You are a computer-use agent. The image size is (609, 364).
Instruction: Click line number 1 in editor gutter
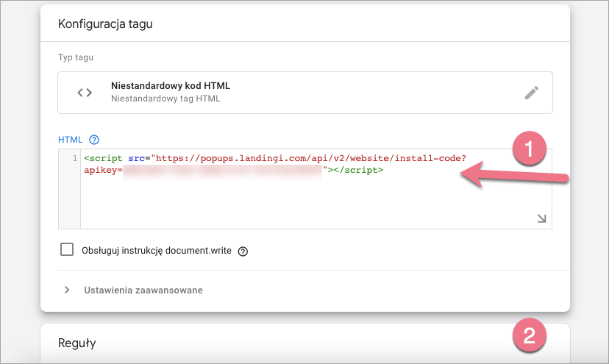[73, 158]
